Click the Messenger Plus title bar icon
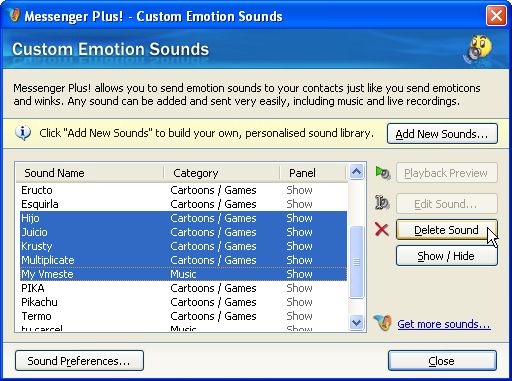512x381 pixels. click(x=14, y=15)
